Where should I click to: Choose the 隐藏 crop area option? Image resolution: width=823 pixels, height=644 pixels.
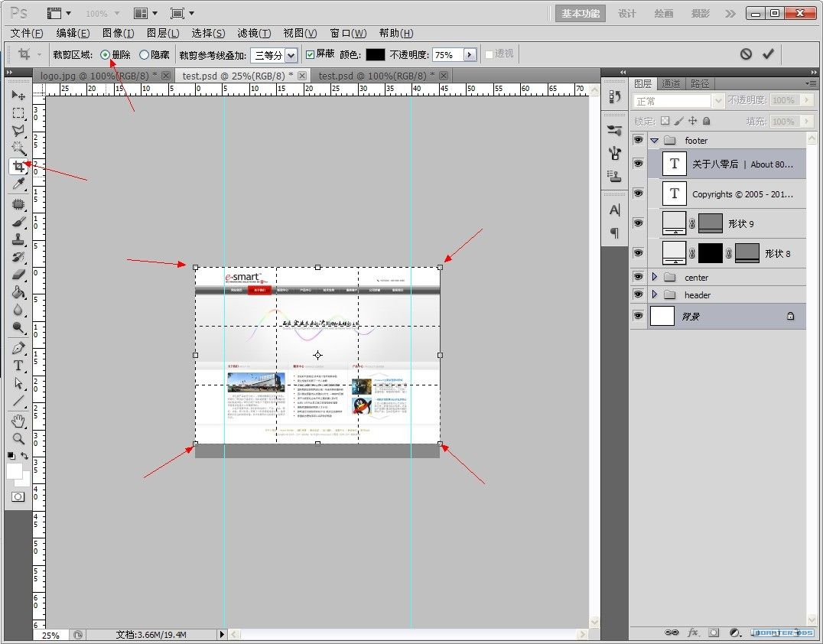[x=155, y=54]
